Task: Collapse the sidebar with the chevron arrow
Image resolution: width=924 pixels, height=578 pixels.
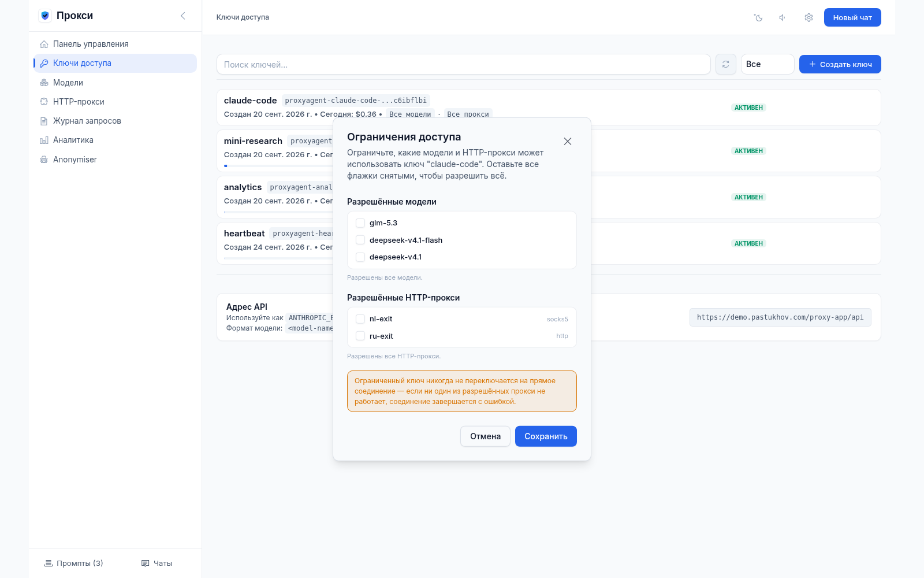Action: (182, 16)
